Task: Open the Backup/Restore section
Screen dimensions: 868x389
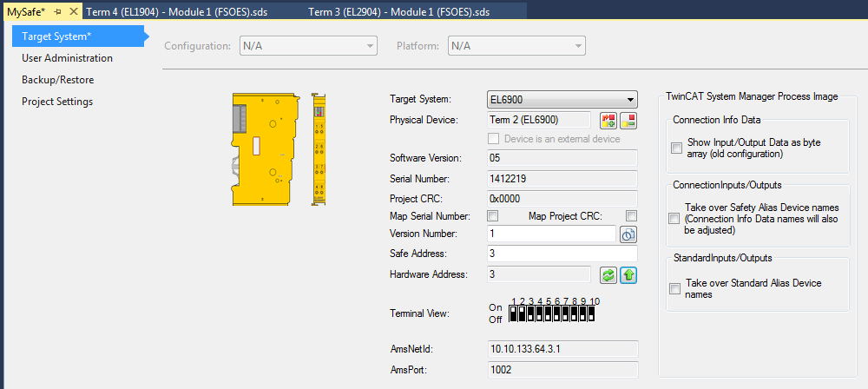Action: [57, 80]
